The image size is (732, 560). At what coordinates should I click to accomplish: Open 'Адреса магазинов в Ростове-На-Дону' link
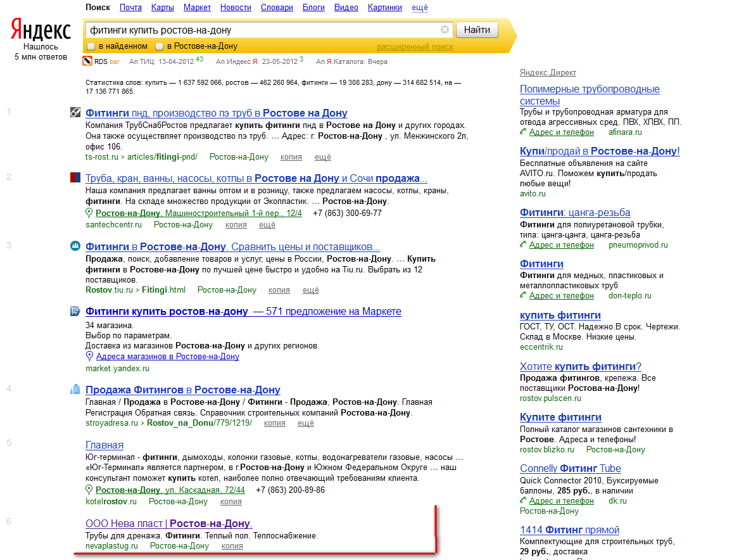(168, 357)
